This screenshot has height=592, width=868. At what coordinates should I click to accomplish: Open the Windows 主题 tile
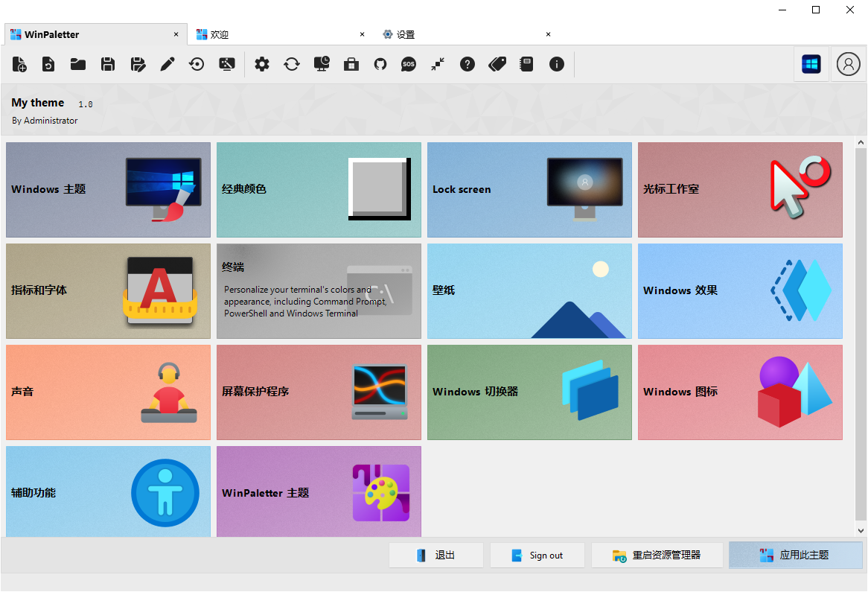109,190
